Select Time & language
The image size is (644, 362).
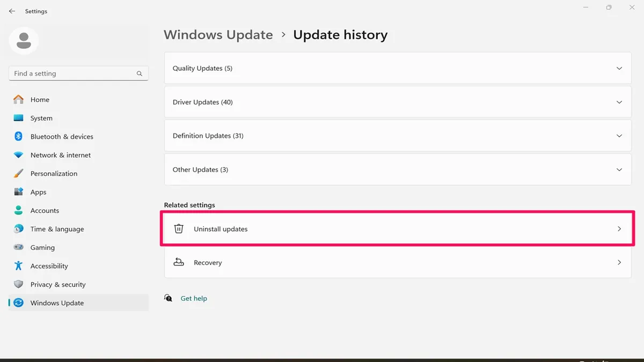pos(78,229)
